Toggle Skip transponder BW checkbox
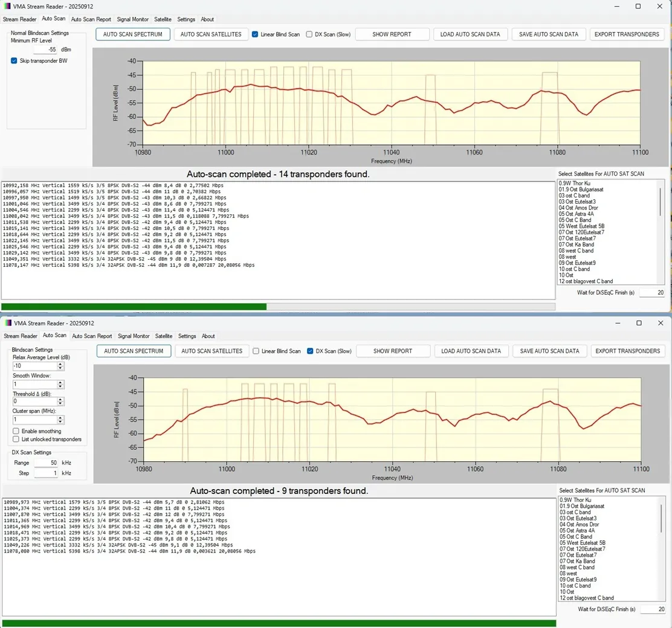 coord(14,61)
